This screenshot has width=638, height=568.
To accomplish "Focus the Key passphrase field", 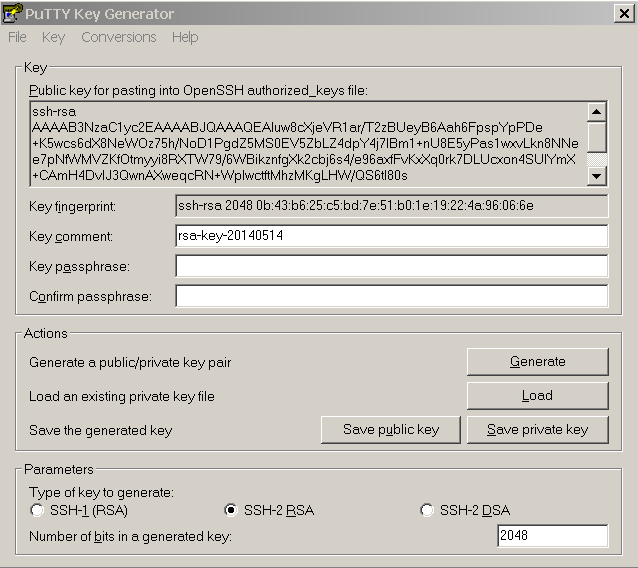I will click(x=391, y=266).
